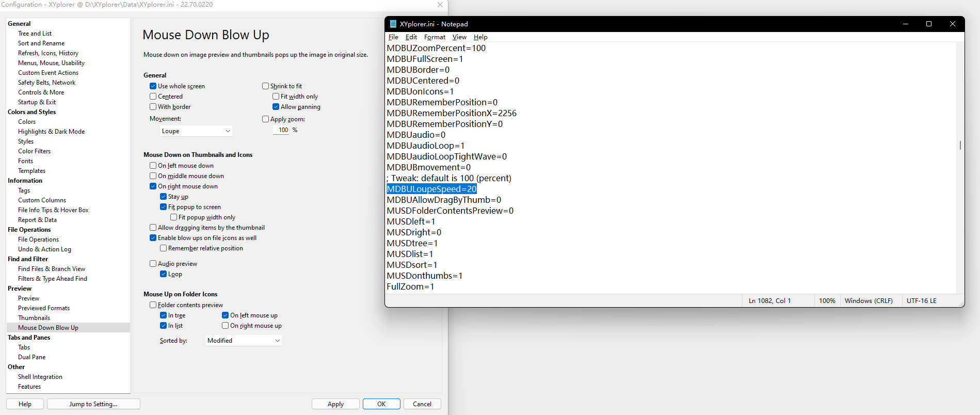Open Custom Columns settings
The width and height of the screenshot is (980, 415).
pyautogui.click(x=42, y=200)
